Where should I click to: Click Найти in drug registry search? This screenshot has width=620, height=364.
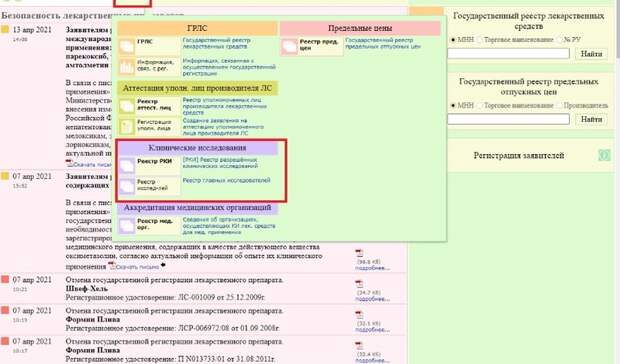591,53
